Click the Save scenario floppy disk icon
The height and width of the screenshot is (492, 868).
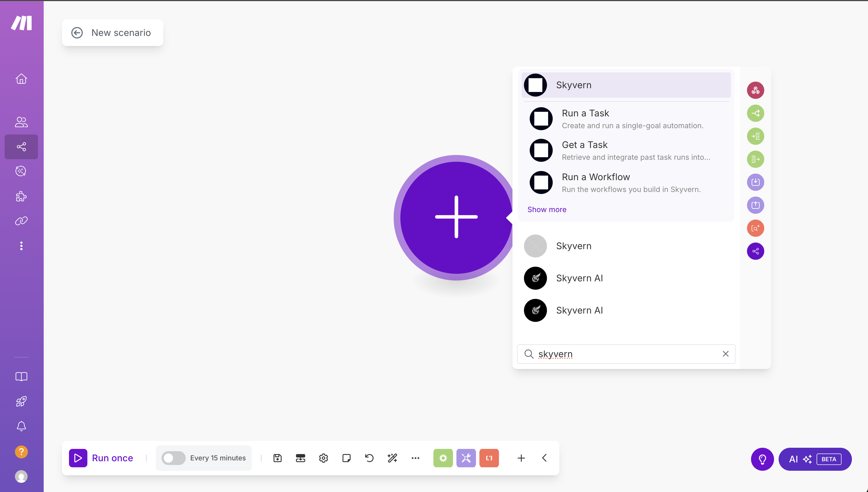tap(277, 458)
